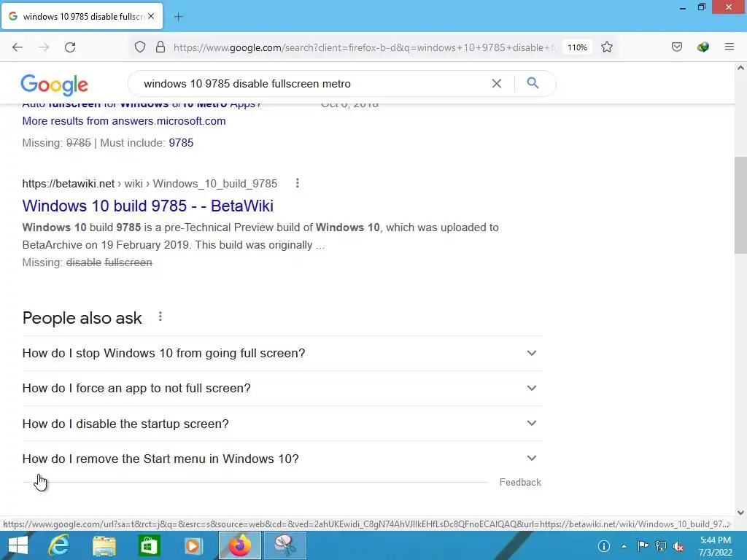Save page to Pocket
This screenshot has height=560, width=747.
click(x=676, y=47)
